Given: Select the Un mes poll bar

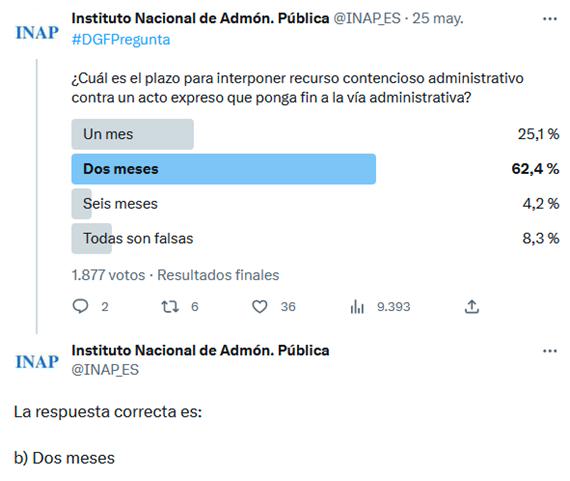Looking at the screenshot, I should click(132, 134).
